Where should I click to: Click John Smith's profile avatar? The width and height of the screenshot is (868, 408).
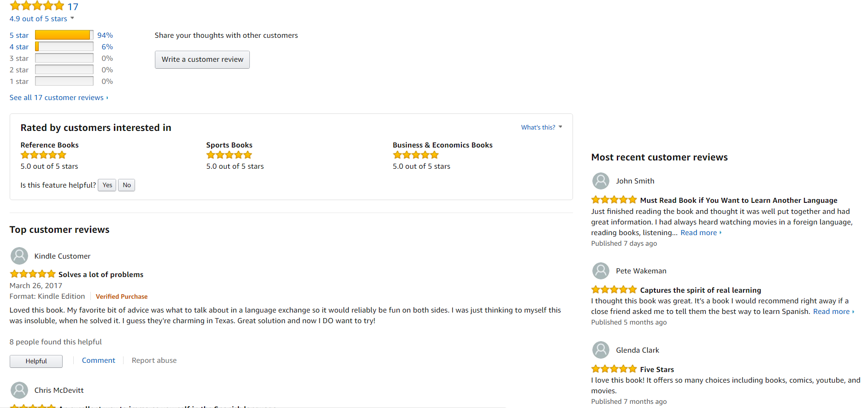pos(601,181)
